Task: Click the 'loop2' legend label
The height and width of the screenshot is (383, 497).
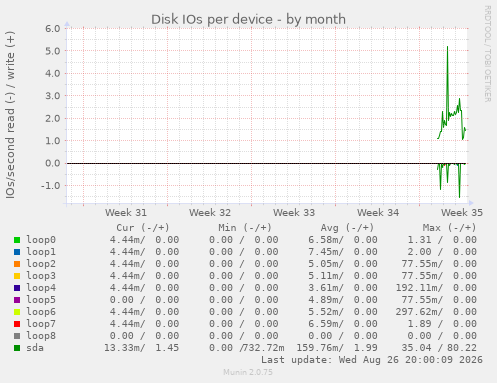Action: point(41,264)
